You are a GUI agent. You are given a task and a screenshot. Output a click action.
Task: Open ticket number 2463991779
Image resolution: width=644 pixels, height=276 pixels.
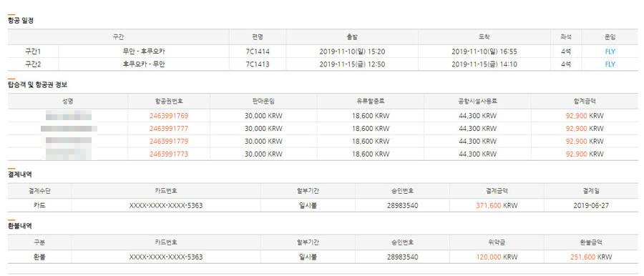[x=169, y=142]
